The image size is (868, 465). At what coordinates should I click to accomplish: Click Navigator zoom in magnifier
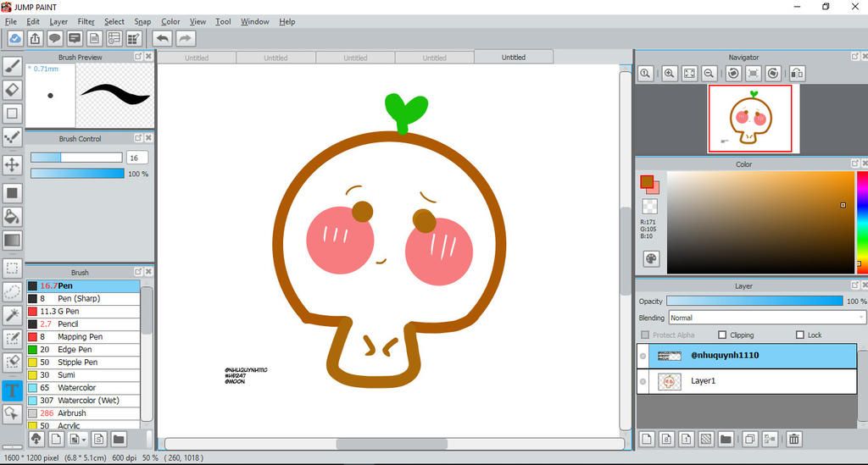(x=670, y=73)
